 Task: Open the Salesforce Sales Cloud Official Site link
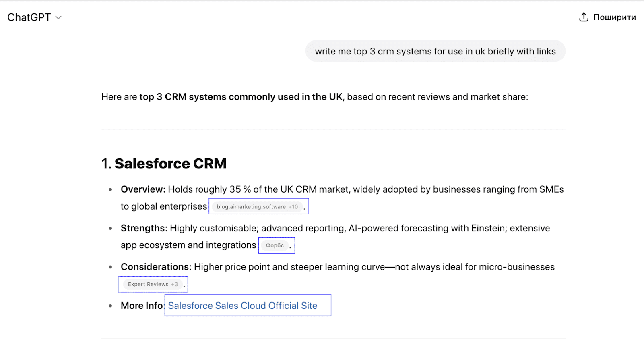(243, 306)
